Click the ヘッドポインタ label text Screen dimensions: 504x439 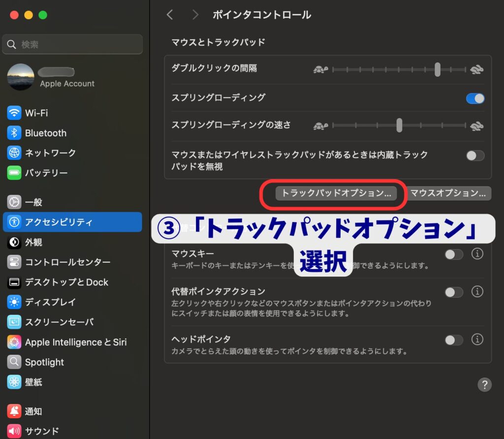coord(201,339)
